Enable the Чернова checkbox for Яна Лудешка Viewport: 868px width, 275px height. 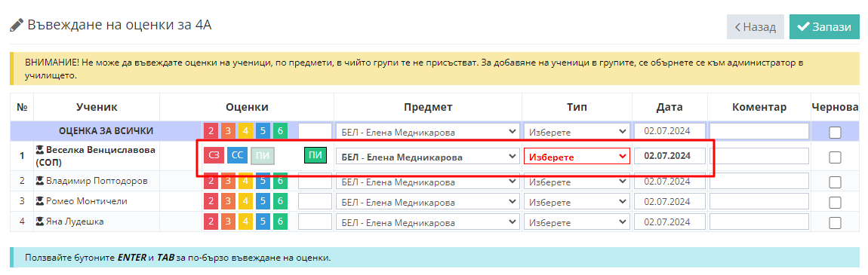pyautogui.click(x=835, y=222)
